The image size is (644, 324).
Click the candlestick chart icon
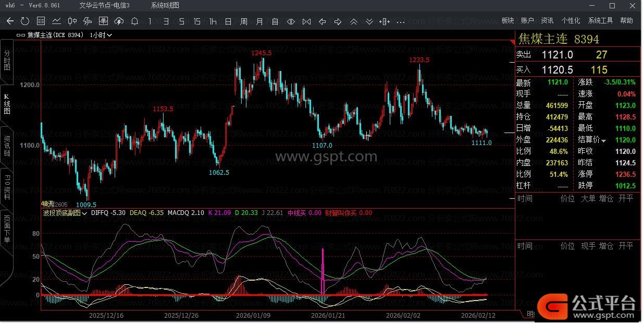pos(72,21)
